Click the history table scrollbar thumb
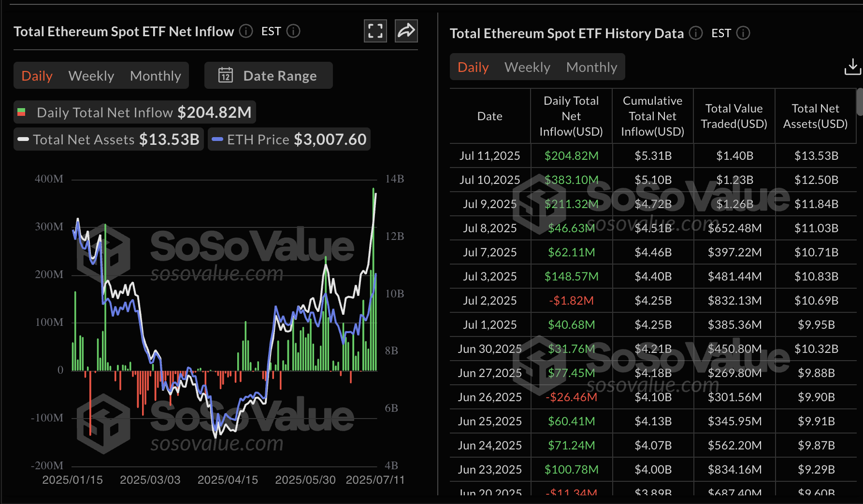Viewport: 863px width, 504px height. tap(860, 101)
